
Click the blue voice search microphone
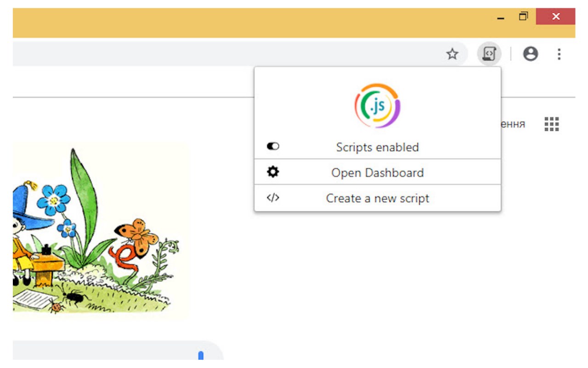pos(201,355)
